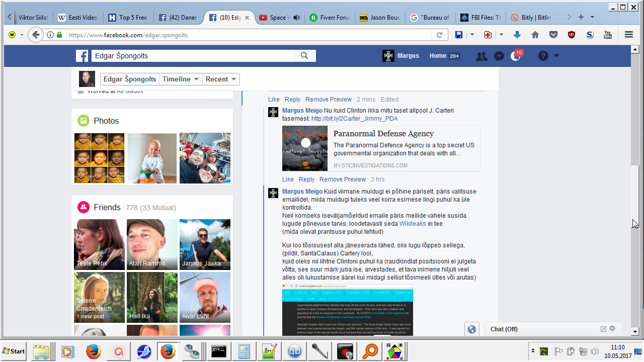The height and width of the screenshot is (362, 644).
Task: Click the Wikileaks link in the comment
Action: pyautogui.click(x=413, y=224)
